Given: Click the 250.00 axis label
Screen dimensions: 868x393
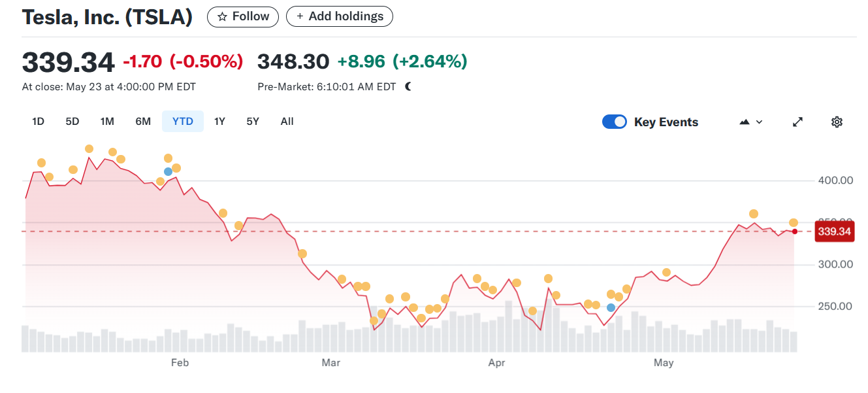Looking at the screenshot, I should pos(835,306).
